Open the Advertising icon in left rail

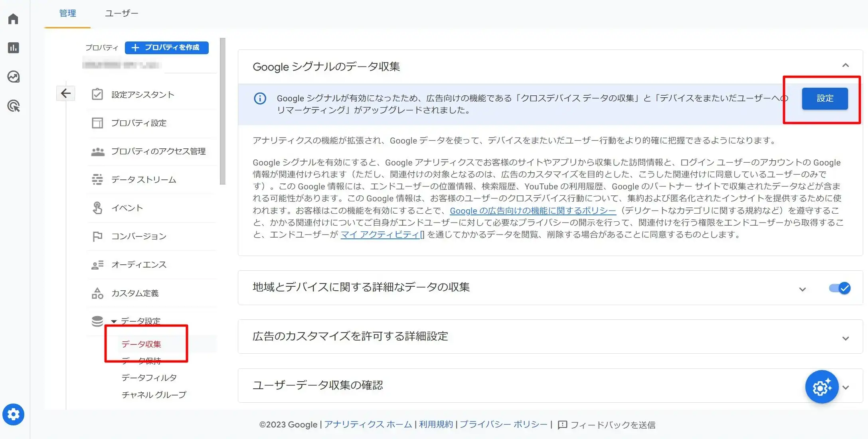[13, 106]
